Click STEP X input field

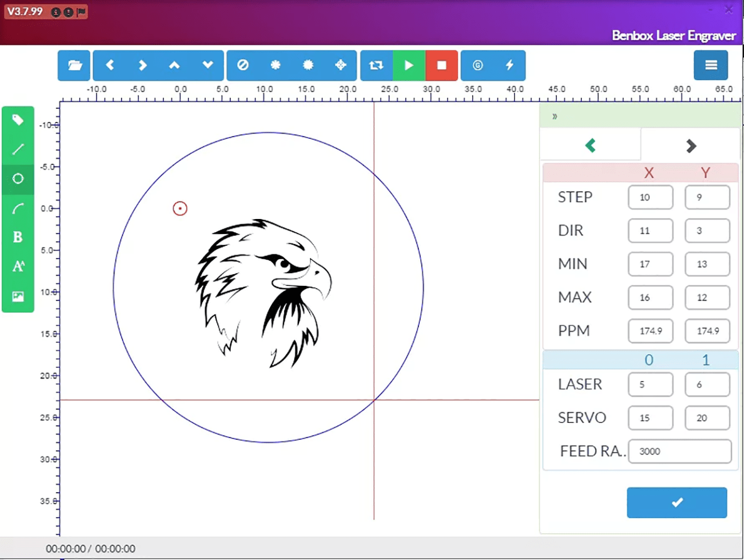click(x=650, y=198)
